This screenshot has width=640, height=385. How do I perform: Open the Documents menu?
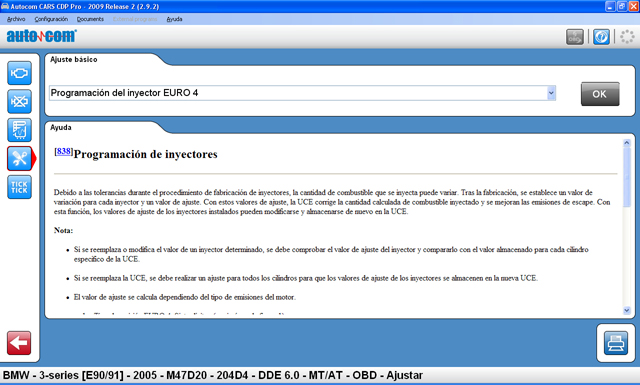click(x=90, y=19)
